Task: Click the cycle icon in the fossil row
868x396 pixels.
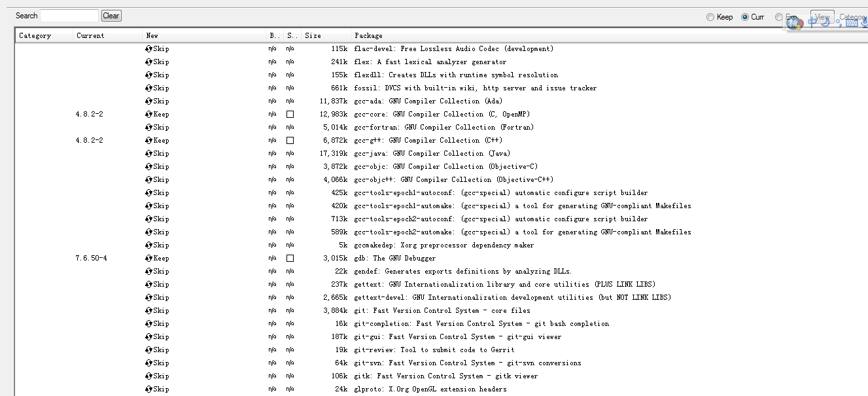Action: pyautogui.click(x=148, y=88)
